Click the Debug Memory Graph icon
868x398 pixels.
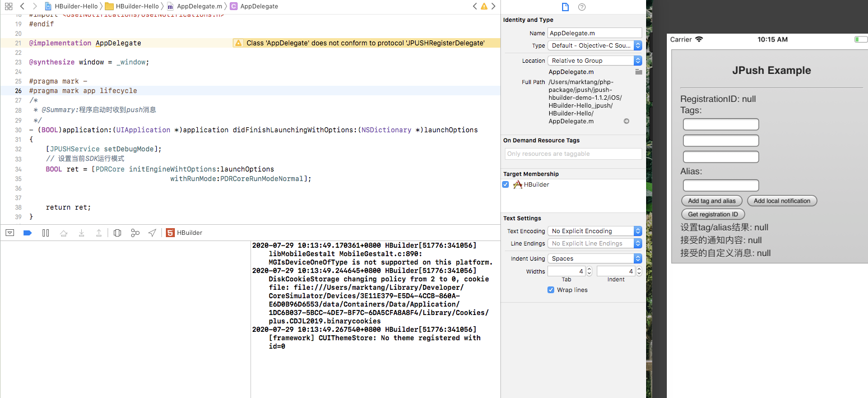135,233
